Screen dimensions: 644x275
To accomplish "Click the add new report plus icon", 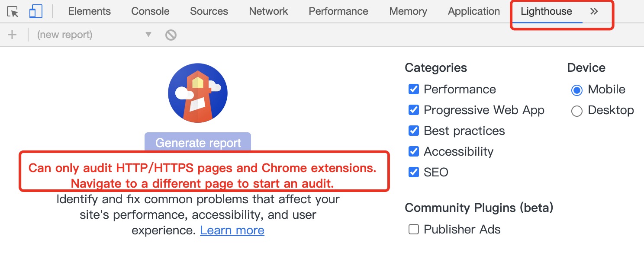I will [x=12, y=35].
